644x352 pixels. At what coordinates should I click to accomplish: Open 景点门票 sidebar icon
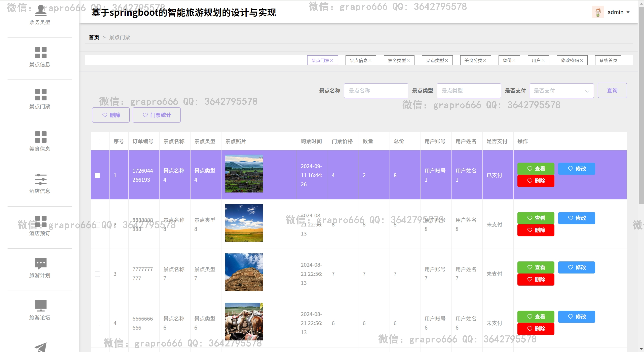41,95
